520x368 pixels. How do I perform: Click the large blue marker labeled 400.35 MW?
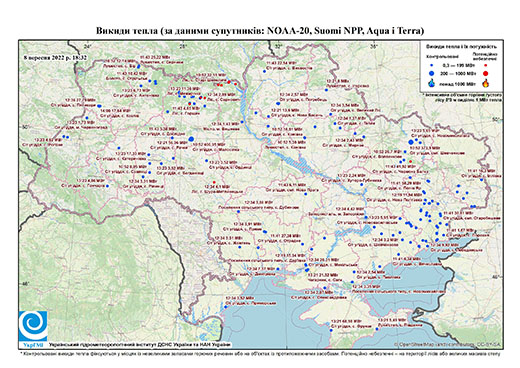pyautogui.click(x=191, y=139)
